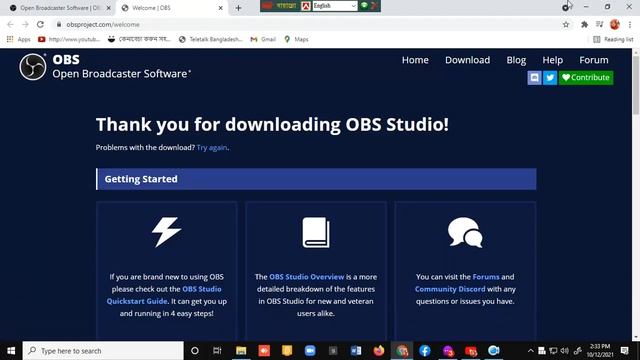Image resolution: width=640 pixels, height=360 pixels.
Task: Click the green round icon in the language bar
Action: (364, 5)
